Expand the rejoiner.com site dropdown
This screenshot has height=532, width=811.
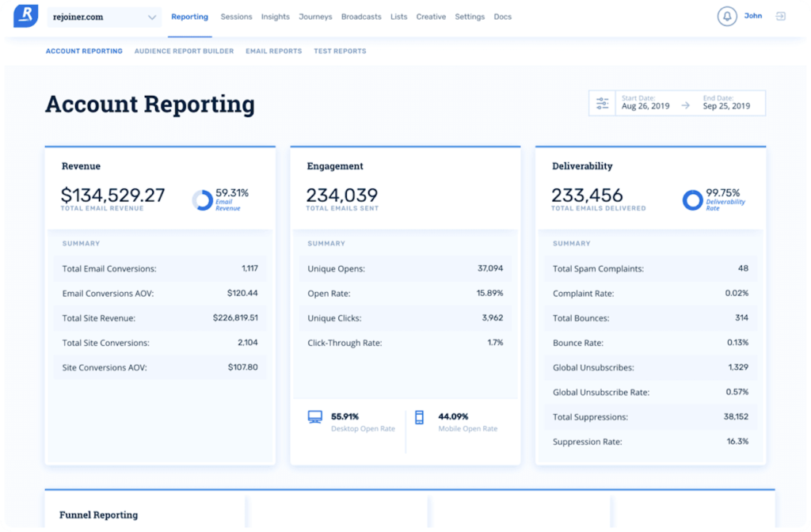click(104, 17)
